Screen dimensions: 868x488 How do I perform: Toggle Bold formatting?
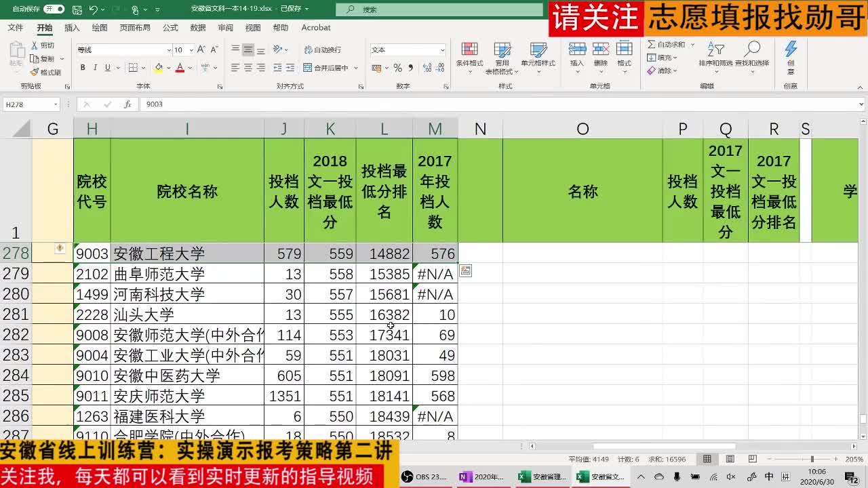coord(83,68)
